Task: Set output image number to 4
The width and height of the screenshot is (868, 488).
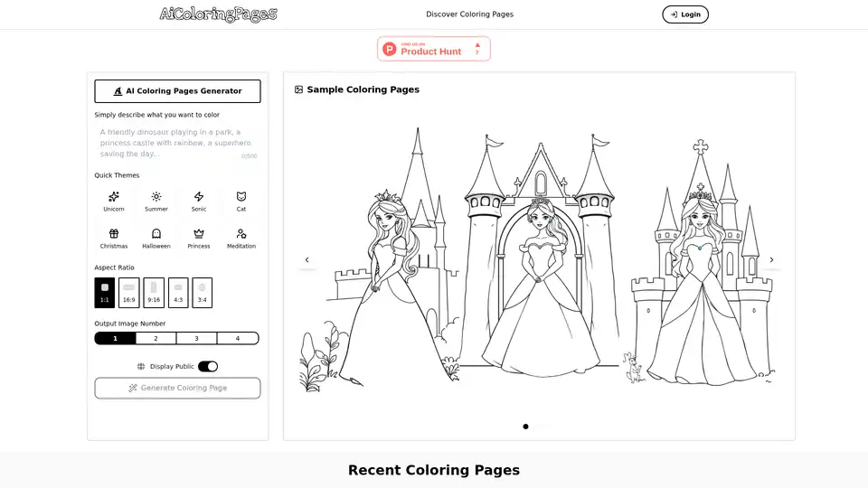Action: (238, 338)
